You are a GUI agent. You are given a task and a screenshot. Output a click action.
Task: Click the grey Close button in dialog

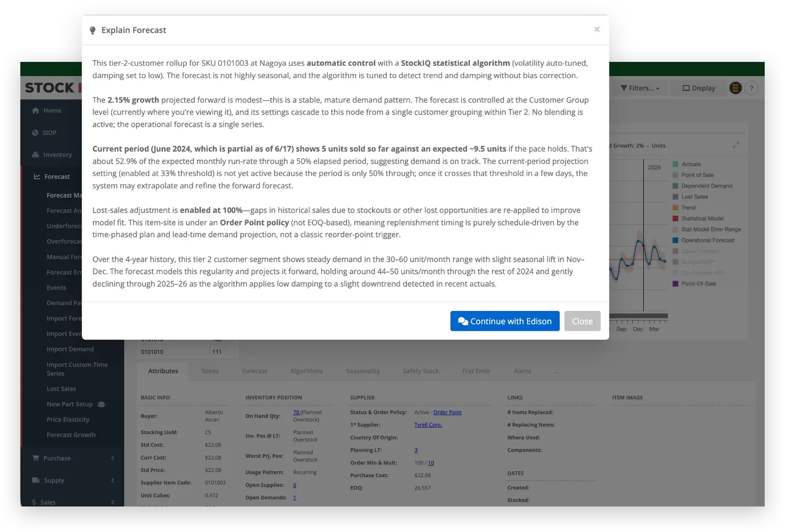click(x=582, y=321)
